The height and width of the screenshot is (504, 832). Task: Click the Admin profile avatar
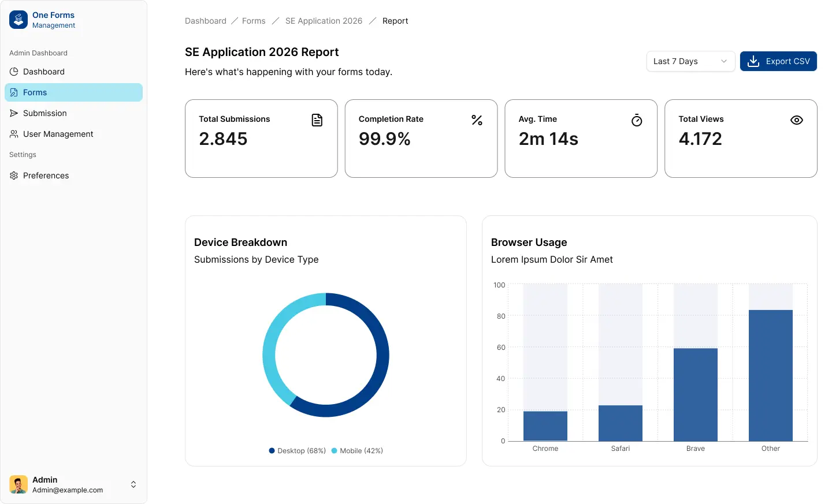[18, 484]
